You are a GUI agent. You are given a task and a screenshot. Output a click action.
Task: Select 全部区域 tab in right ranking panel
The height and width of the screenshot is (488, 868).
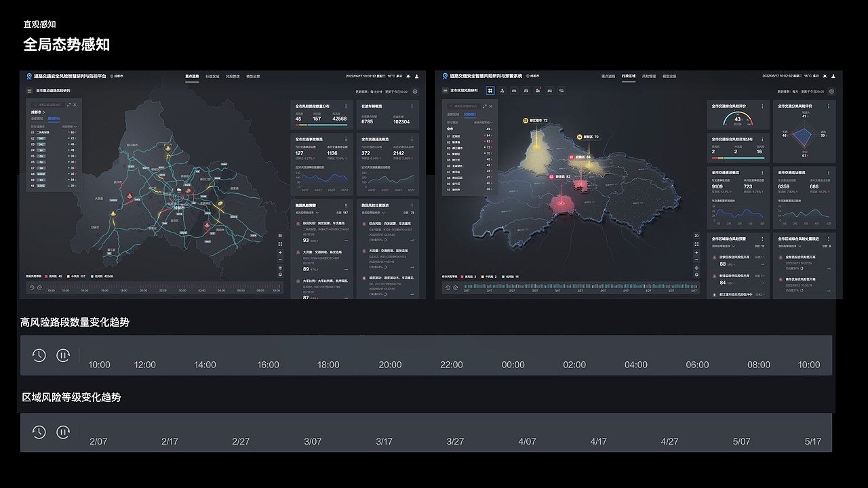[x=453, y=115]
